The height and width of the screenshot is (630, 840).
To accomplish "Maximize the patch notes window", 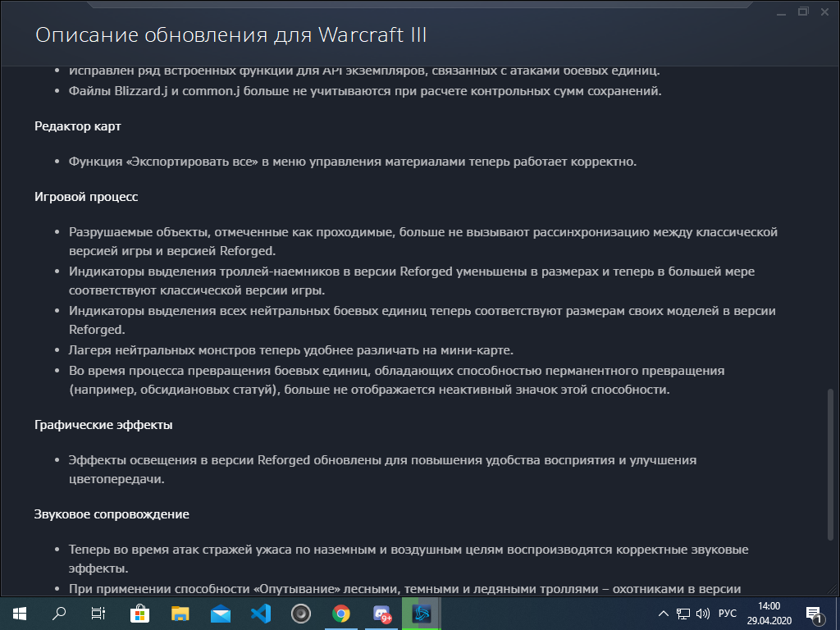I will click(x=803, y=11).
